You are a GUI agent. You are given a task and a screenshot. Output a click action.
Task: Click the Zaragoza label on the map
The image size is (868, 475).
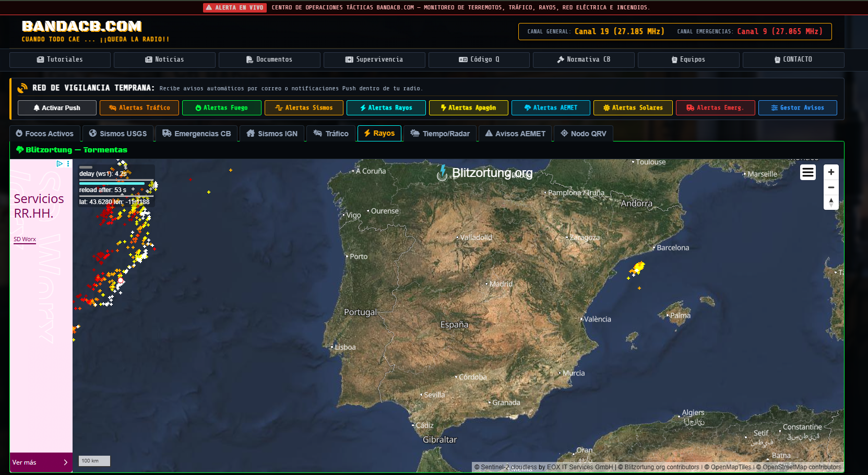585,238
